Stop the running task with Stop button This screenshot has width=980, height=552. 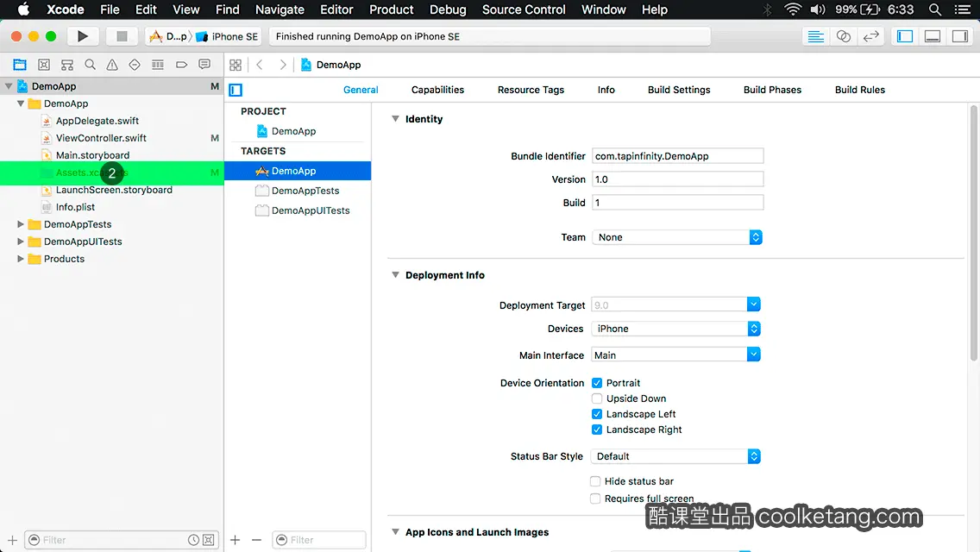122,36
